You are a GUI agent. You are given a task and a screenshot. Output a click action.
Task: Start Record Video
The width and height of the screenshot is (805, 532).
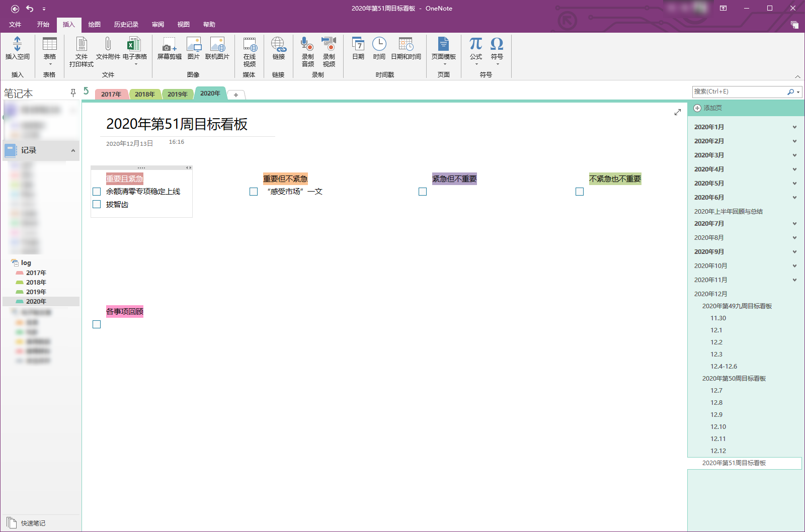[x=329, y=52]
